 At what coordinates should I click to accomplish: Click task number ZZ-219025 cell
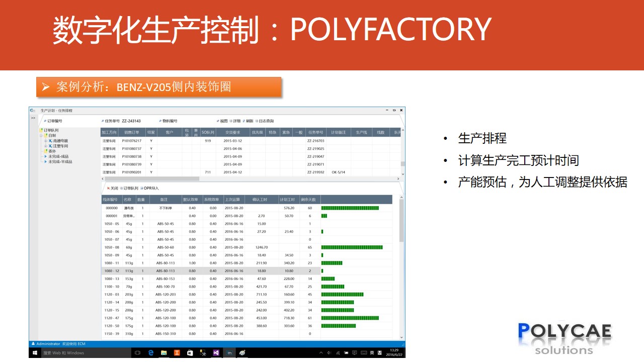point(315,149)
